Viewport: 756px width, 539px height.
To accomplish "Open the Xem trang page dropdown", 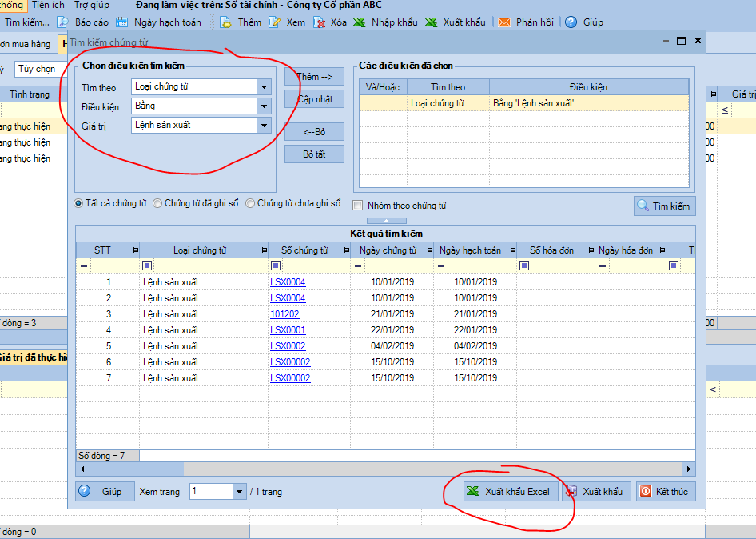I will [x=239, y=492].
